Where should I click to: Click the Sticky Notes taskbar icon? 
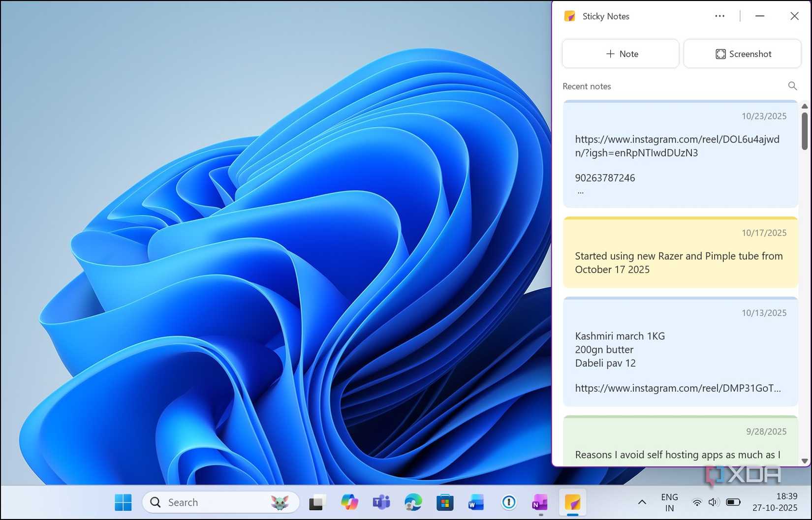pos(571,502)
